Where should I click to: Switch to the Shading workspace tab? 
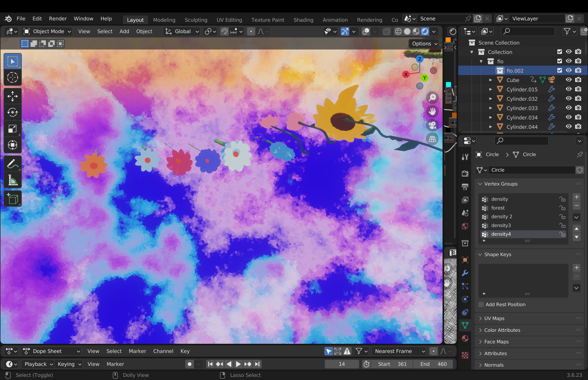click(x=303, y=20)
